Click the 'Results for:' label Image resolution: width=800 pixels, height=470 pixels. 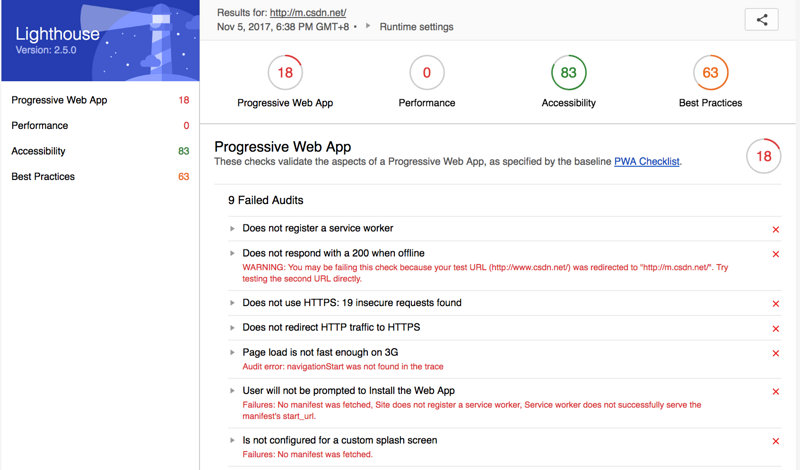(x=242, y=13)
